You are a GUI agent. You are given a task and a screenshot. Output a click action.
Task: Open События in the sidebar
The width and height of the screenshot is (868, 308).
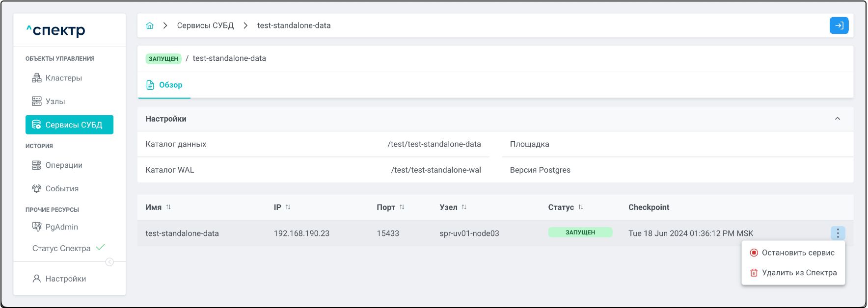pyautogui.click(x=62, y=189)
